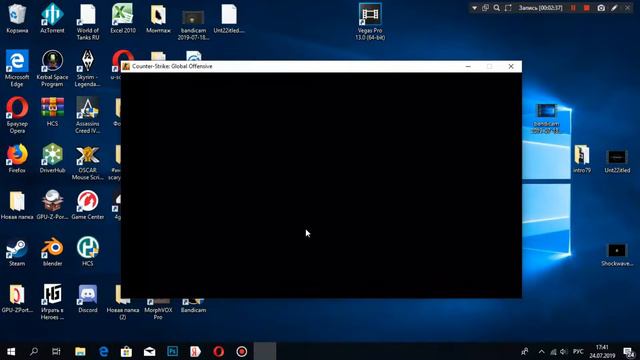Select the top-row Untitled blank file icon
Image resolution: width=640 pixels, height=360 pixels.
[x=229, y=18]
